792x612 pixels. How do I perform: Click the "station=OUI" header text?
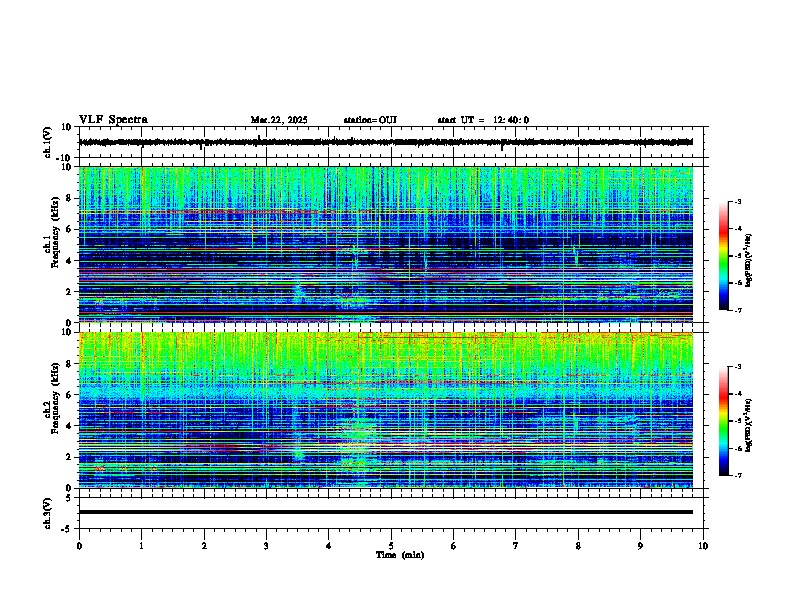coord(370,120)
